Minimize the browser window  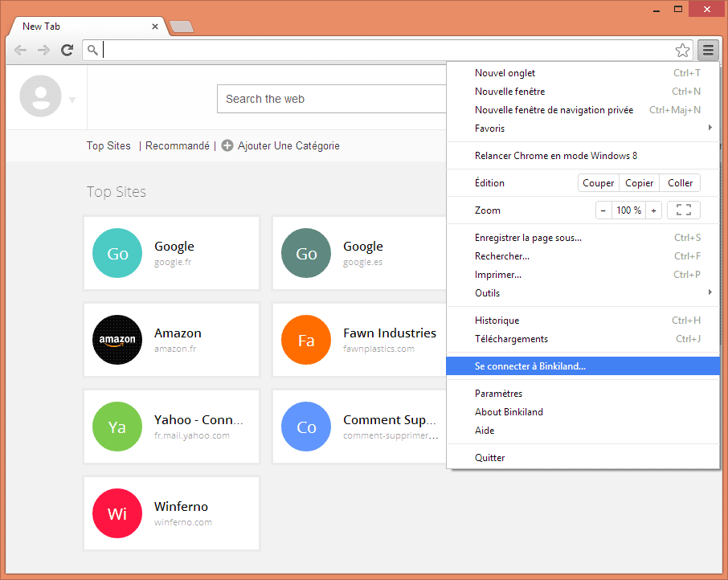pyautogui.click(x=656, y=10)
